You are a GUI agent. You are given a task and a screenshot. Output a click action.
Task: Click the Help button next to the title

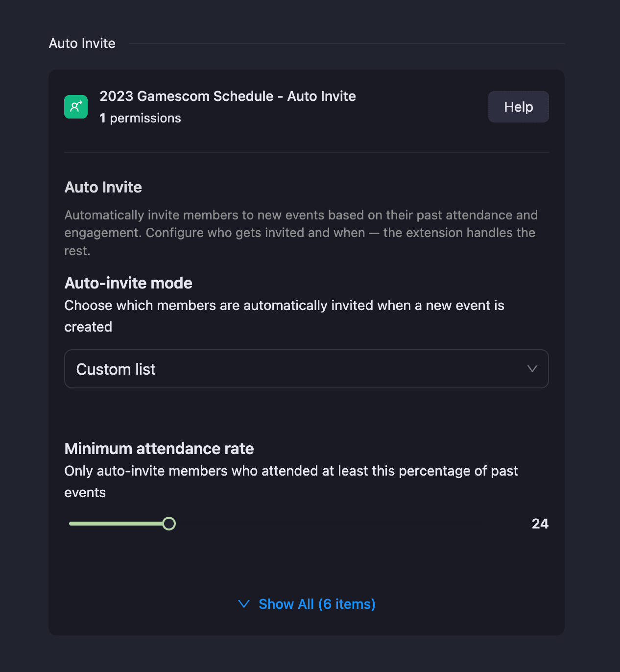518,107
